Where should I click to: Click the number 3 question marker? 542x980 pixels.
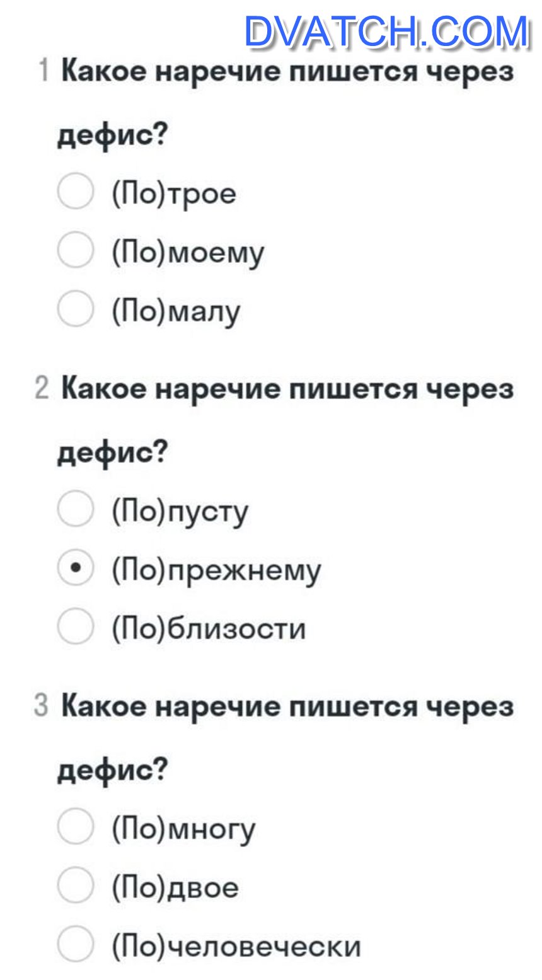pyautogui.click(x=42, y=706)
